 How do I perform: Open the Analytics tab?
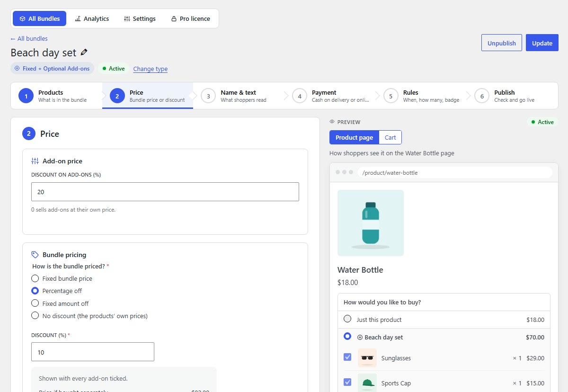[92, 18]
